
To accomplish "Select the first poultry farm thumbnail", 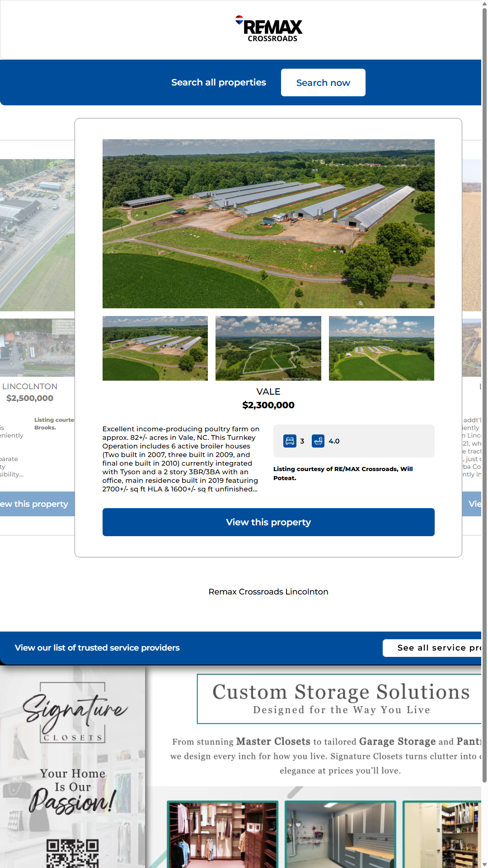I will coord(155,348).
